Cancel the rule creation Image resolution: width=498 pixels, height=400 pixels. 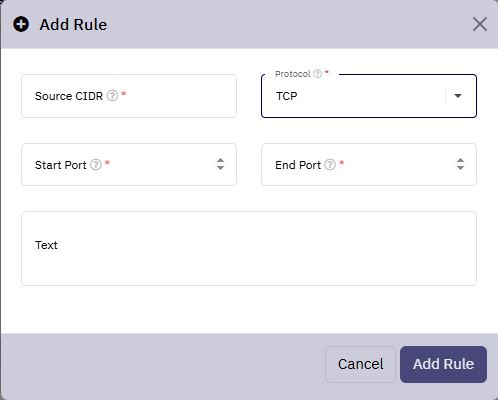(360, 364)
